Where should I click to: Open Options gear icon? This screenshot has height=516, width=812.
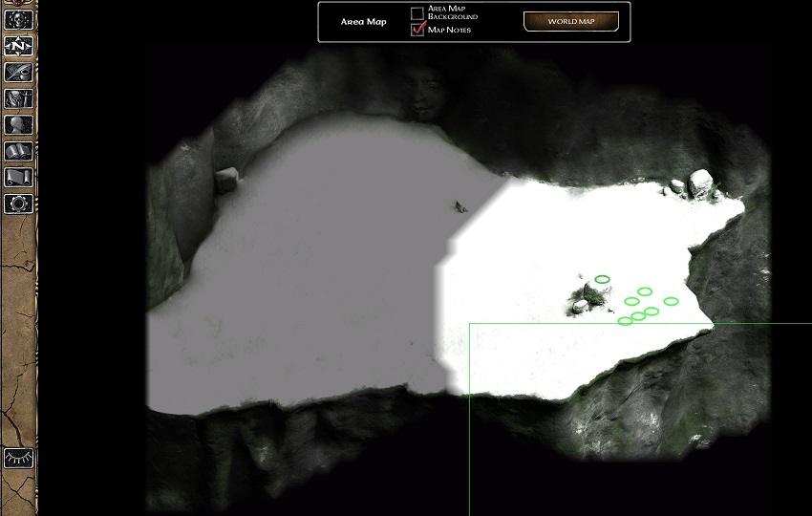coord(19,204)
